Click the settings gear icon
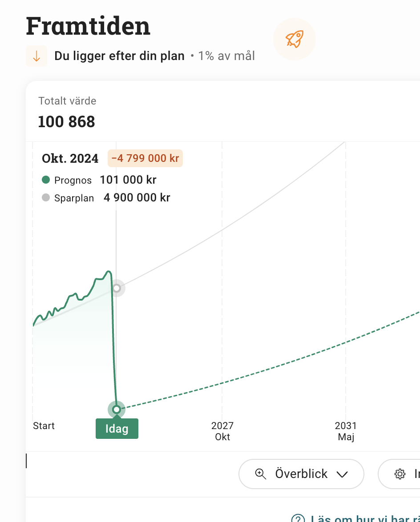Screen dimensions: 420x522 pos(400,474)
